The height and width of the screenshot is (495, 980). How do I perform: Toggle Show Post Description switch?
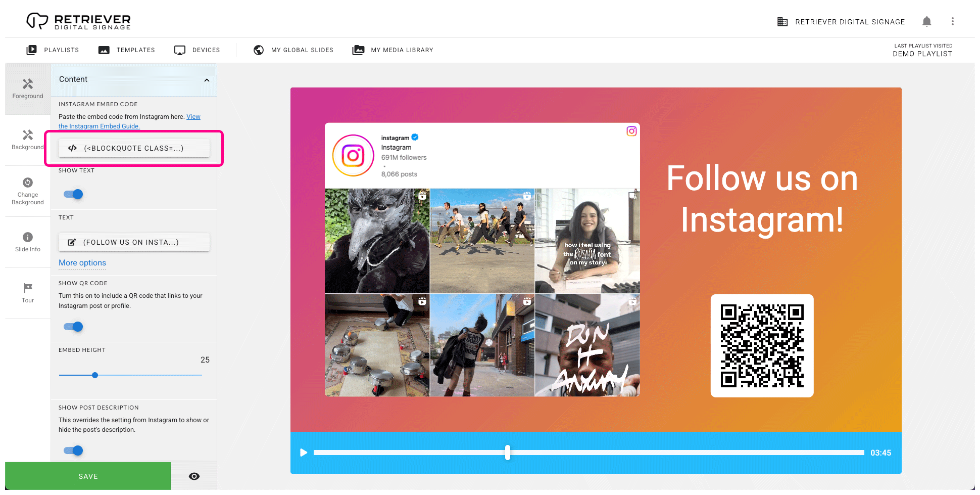pyautogui.click(x=74, y=451)
